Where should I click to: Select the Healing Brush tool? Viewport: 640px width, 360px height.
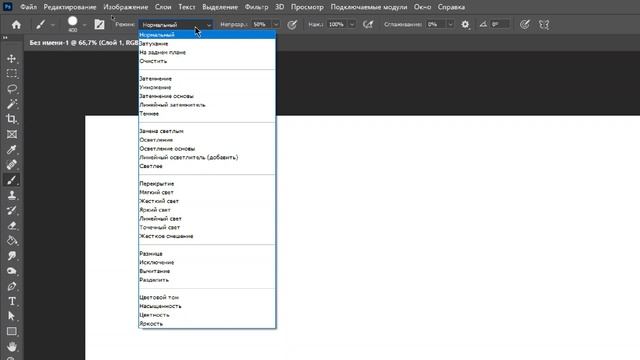[11, 164]
